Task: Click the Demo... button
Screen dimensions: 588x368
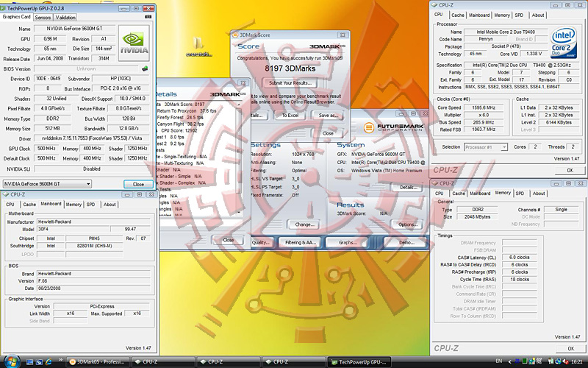Action: tap(406, 243)
